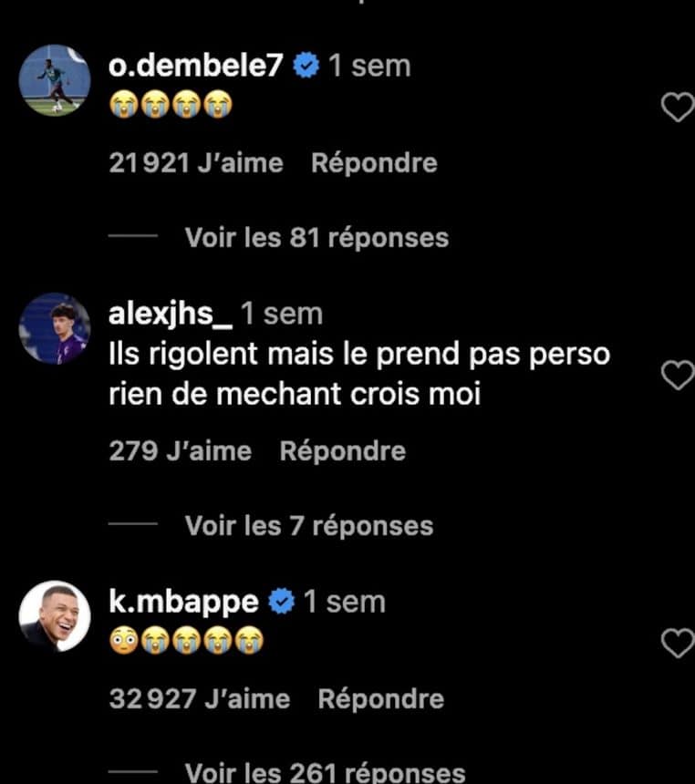
Task: Open alexjhs_'s profile picture
Action: point(55,328)
